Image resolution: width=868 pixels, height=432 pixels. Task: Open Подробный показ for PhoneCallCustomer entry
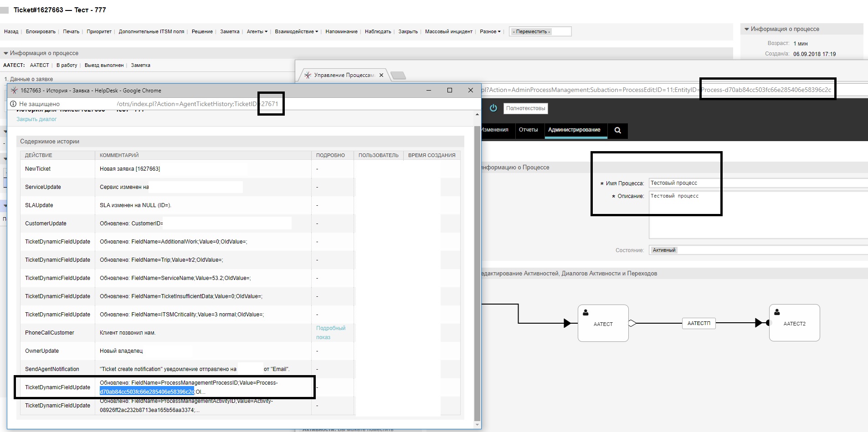tap(331, 333)
